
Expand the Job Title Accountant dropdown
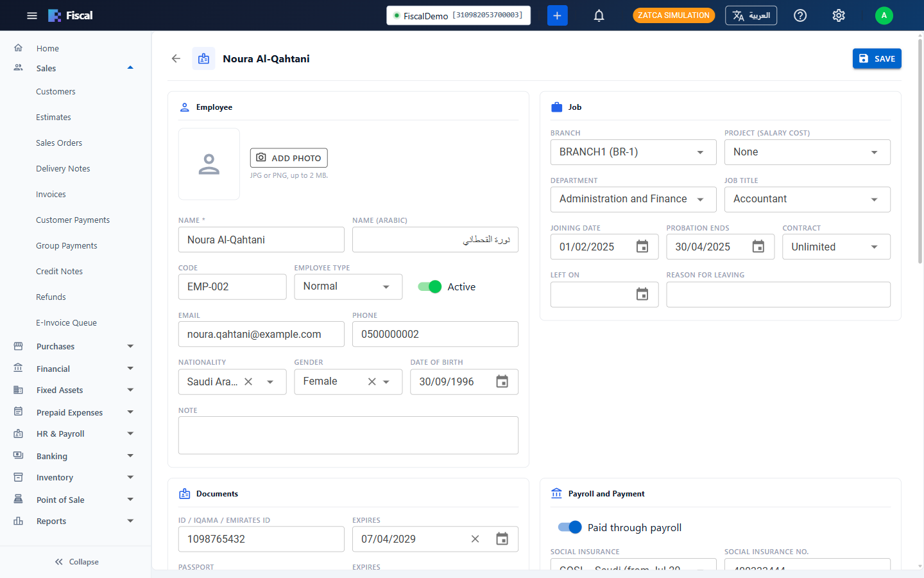click(807, 199)
